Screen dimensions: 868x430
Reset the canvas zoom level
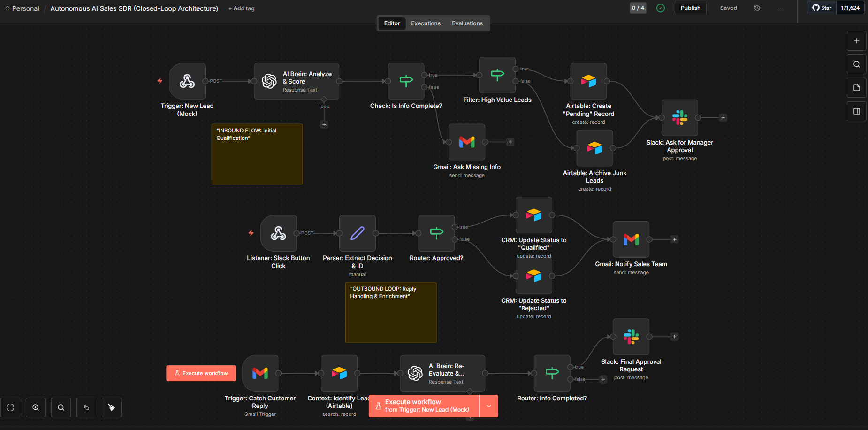click(x=86, y=407)
